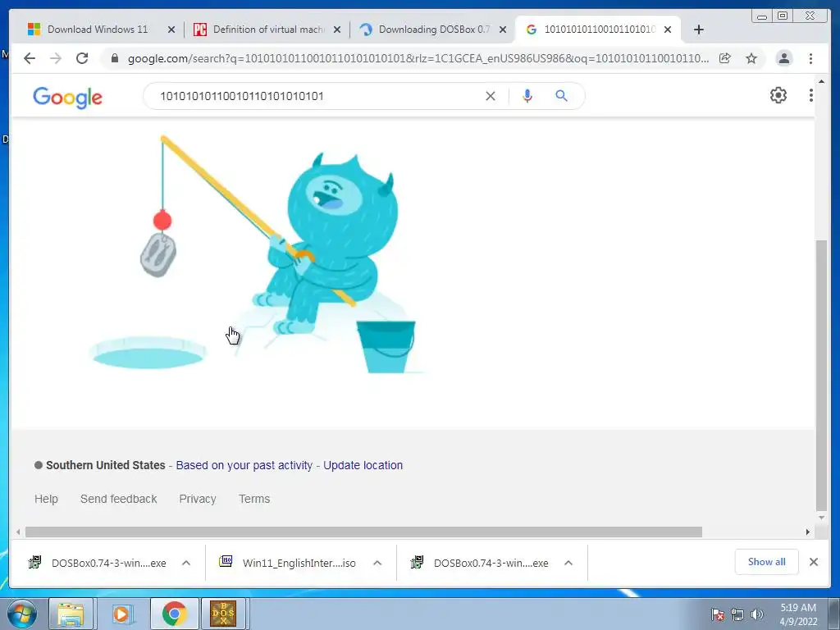The height and width of the screenshot is (630, 840).
Task: Go back to the previous page
Action: (30, 58)
